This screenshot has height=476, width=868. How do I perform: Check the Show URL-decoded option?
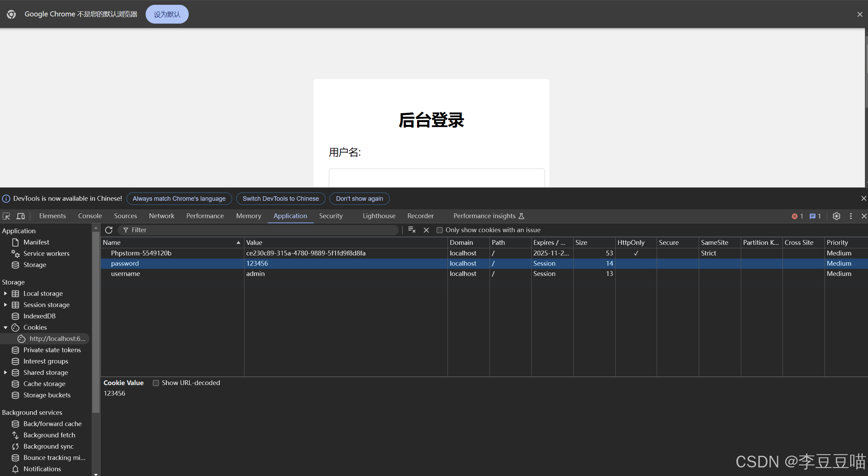[x=156, y=383]
